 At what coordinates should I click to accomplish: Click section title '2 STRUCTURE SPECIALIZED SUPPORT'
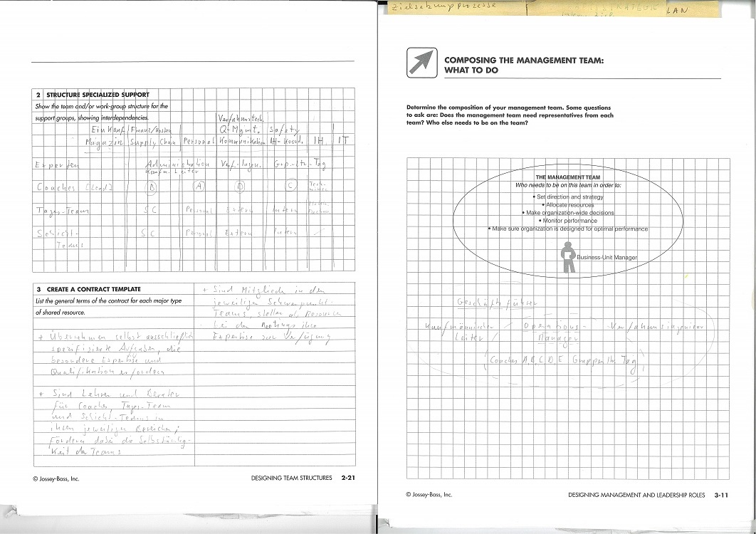(x=93, y=95)
